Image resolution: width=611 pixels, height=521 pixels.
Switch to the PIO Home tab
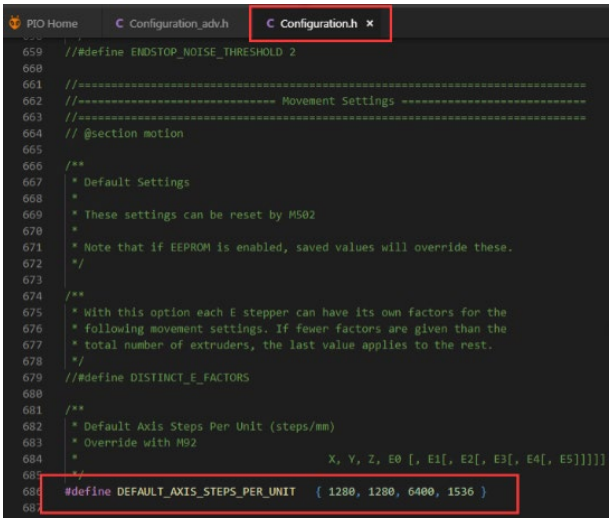tap(51, 24)
